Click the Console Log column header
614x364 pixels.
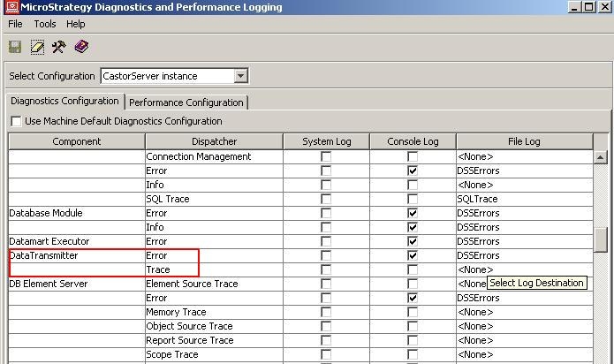[413, 141]
